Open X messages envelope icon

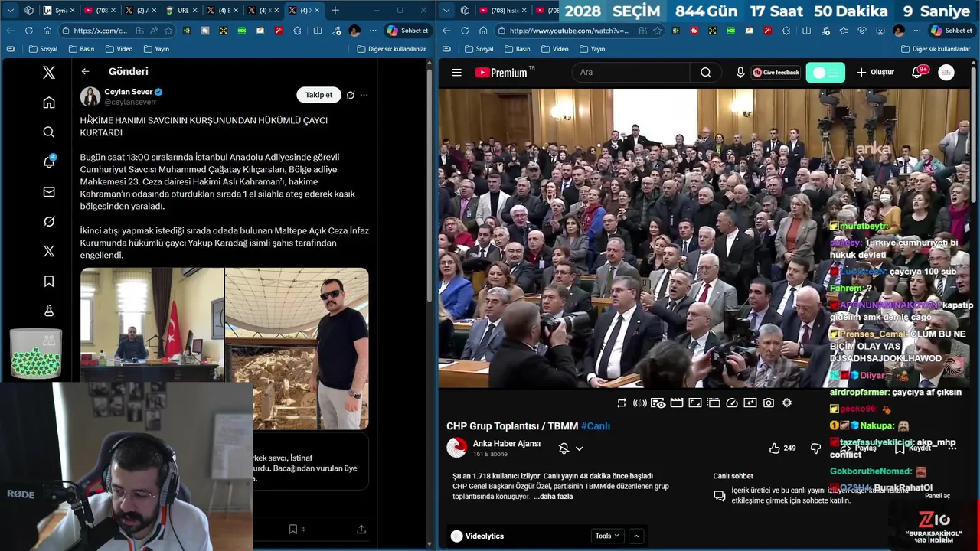[49, 192]
